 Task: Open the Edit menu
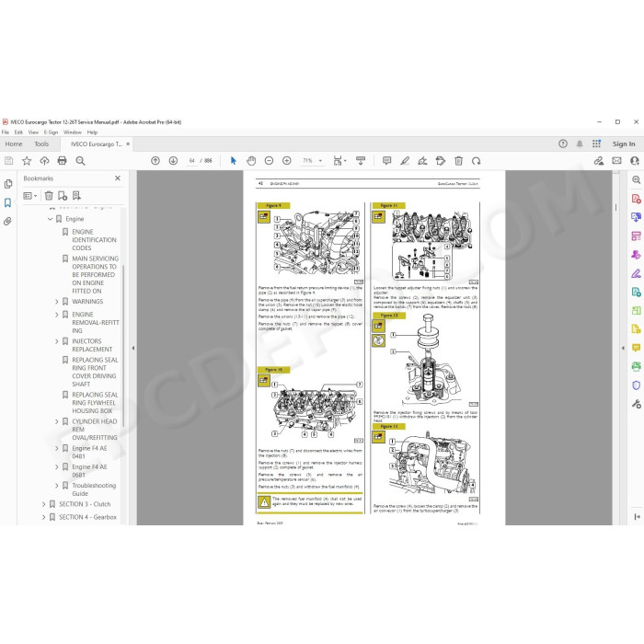[18, 132]
